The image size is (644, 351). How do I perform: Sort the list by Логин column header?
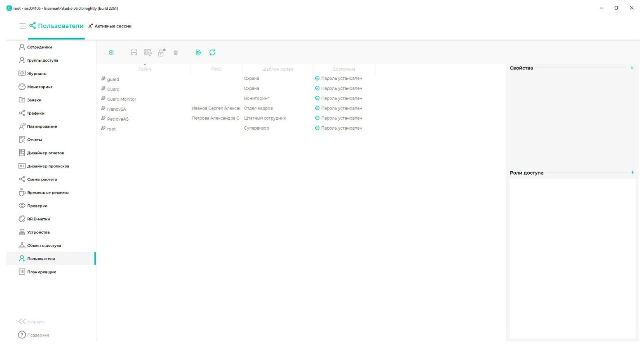(145, 69)
